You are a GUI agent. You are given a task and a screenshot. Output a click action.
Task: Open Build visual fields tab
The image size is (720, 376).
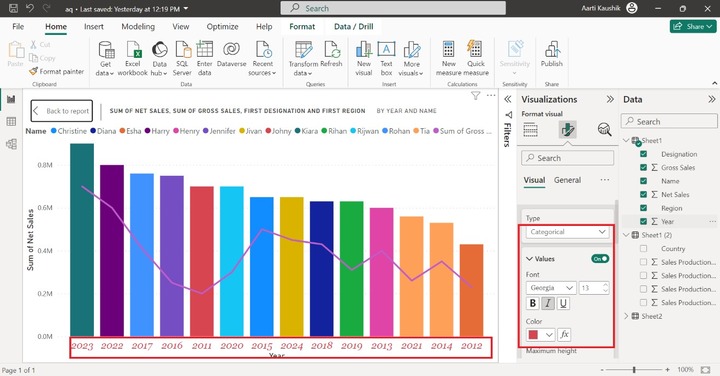(530, 130)
